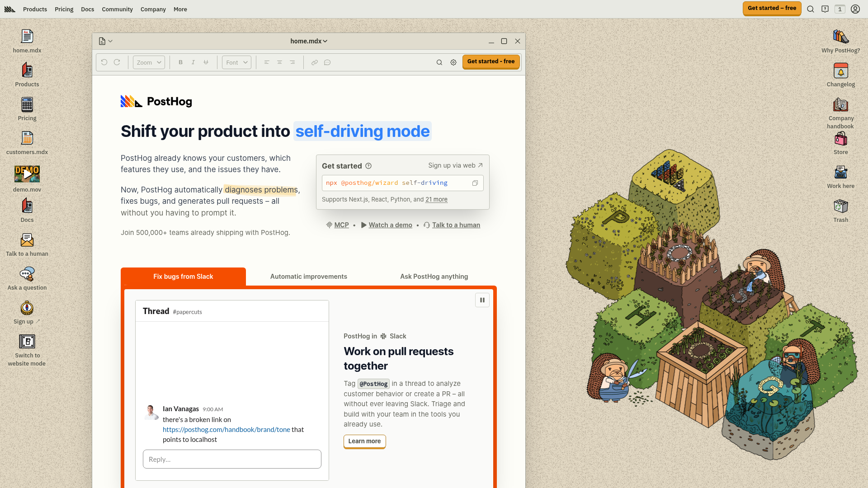Click the insert link toolbar icon

click(315, 62)
